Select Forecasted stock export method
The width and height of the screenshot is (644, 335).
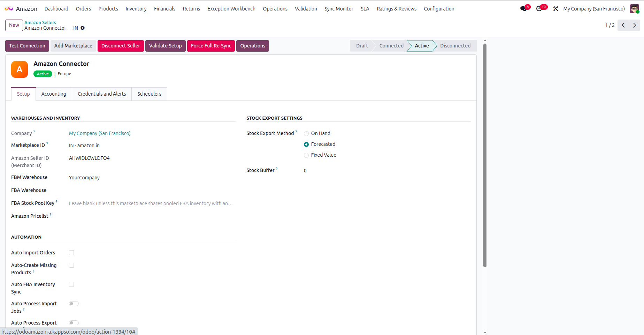[306, 144]
